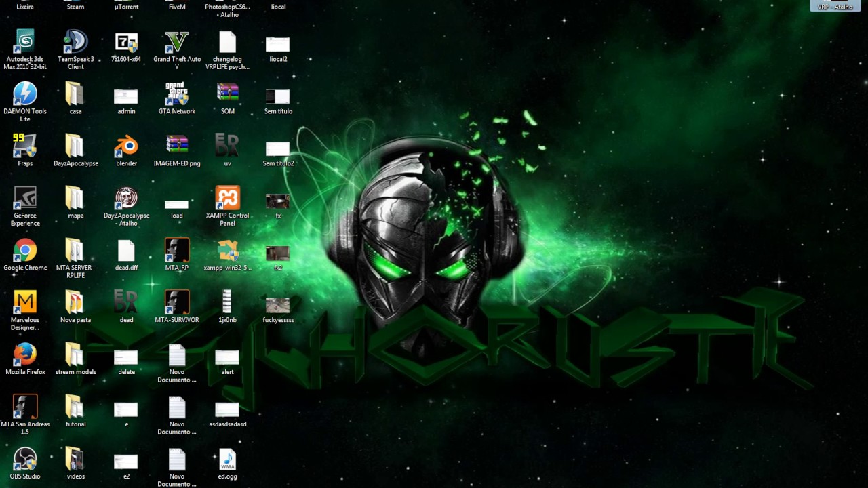
Task: Select the Sem título2 image file
Action: click(278, 148)
